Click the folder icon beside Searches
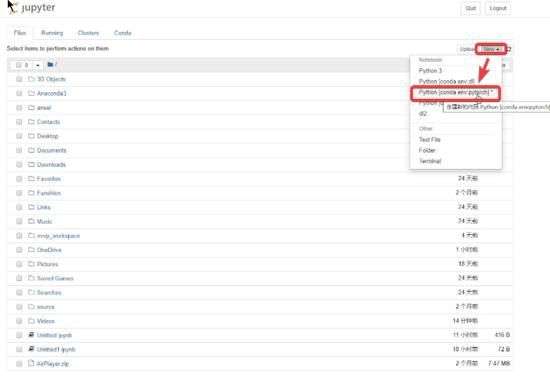The image size is (550, 379). click(x=31, y=292)
